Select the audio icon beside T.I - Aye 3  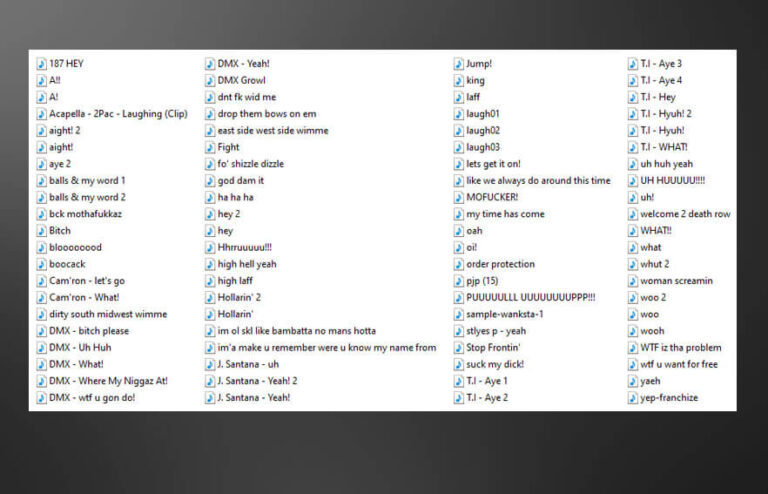tap(632, 64)
